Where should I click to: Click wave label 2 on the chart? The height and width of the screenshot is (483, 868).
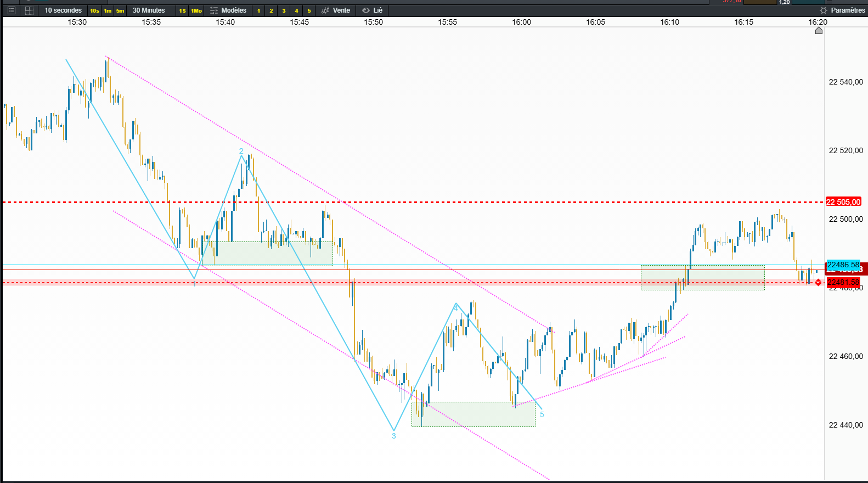(x=241, y=151)
